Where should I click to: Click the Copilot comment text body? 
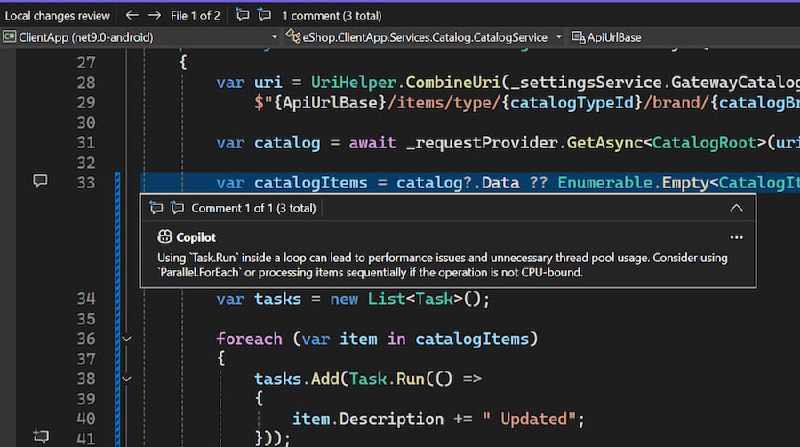(442, 265)
